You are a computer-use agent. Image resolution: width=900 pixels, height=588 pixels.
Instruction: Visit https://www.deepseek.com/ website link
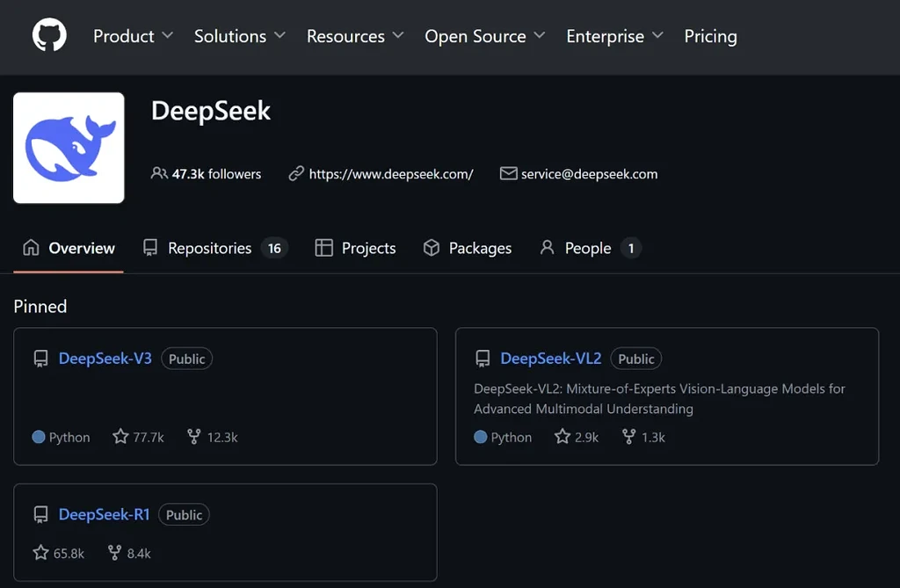(x=392, y=173)
